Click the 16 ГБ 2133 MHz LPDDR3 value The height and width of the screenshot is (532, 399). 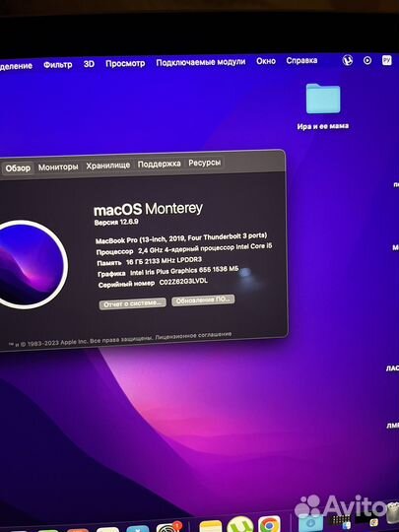point(164,260)
